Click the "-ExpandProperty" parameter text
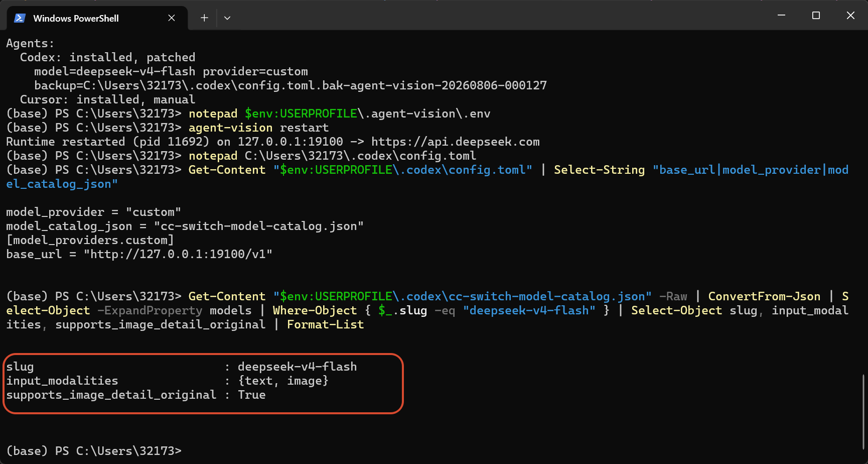Screen dimensions: 868x464 click(x=150, y=310)
